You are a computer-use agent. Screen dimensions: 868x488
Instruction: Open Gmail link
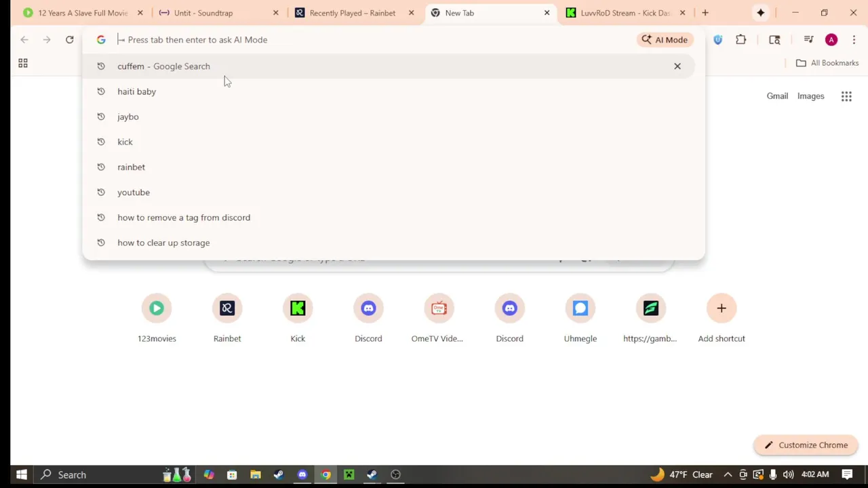[777, 96]
